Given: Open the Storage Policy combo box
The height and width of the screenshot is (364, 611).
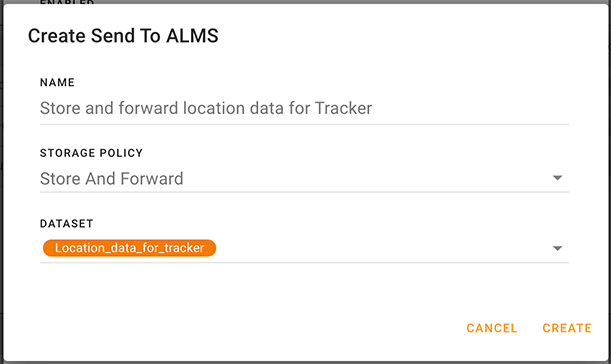Looking at the screenshot, I should (x=304, y=179).
